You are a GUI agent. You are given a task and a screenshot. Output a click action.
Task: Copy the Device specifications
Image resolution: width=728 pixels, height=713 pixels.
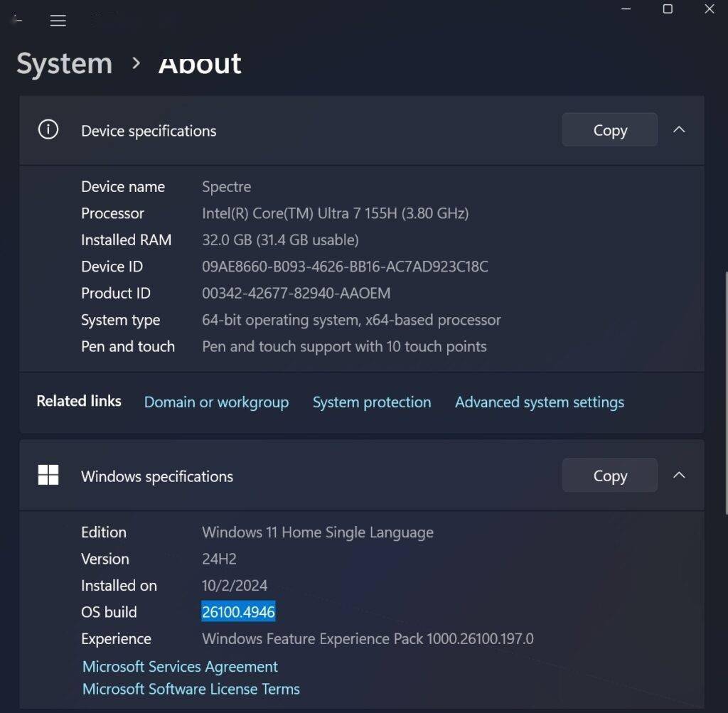609,130
